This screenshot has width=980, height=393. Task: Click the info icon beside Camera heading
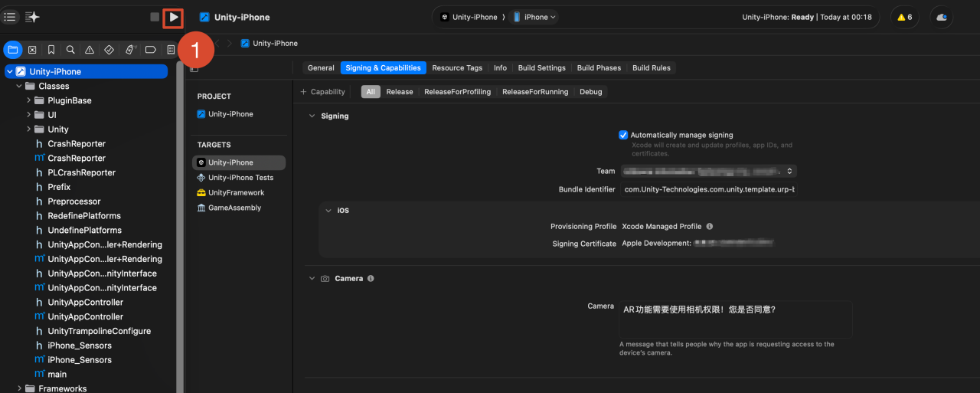coord(371,279)
